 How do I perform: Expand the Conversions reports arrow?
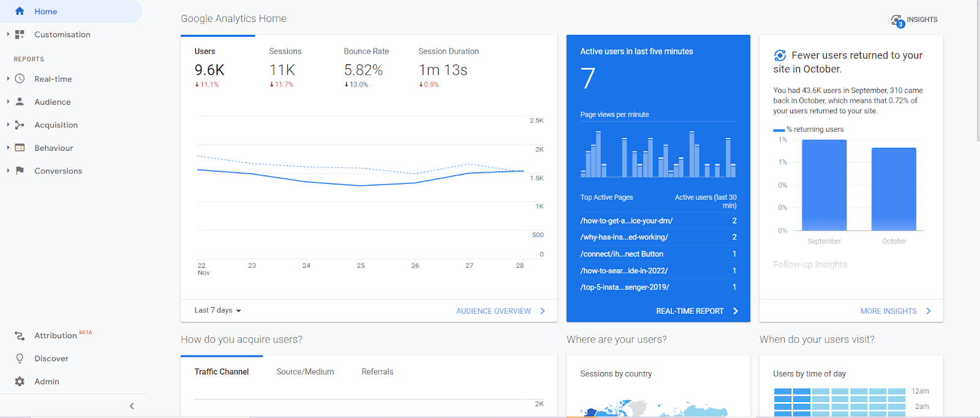pyautogui.click(x=8, y=170)
